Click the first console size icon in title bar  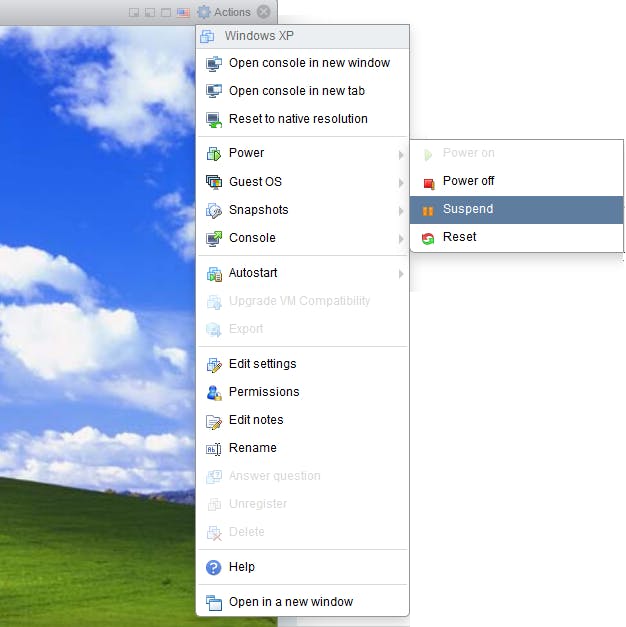pyautogui.click(x=134, y=12)
